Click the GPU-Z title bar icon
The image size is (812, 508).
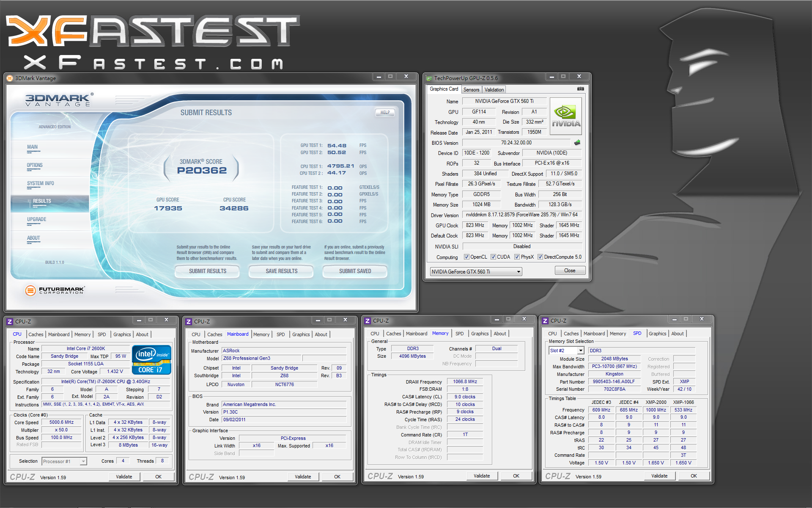[x=429, y=78]
